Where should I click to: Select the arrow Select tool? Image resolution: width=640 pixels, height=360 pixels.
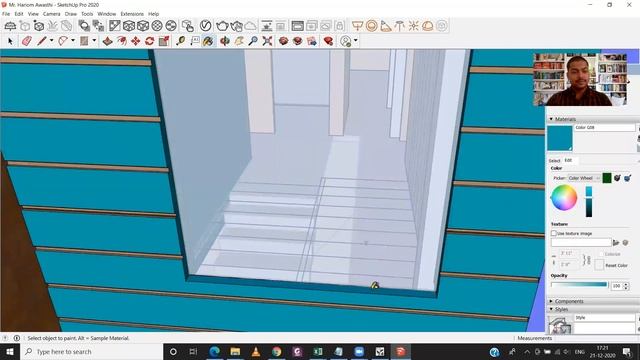coord(11,41)
